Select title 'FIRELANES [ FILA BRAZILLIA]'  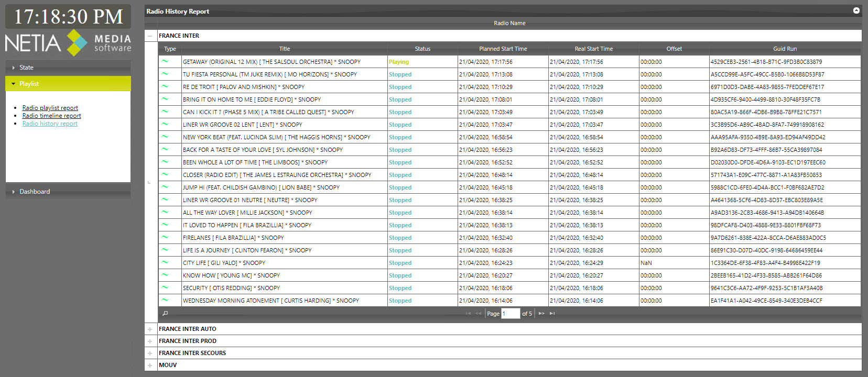(x=233, y=238)
